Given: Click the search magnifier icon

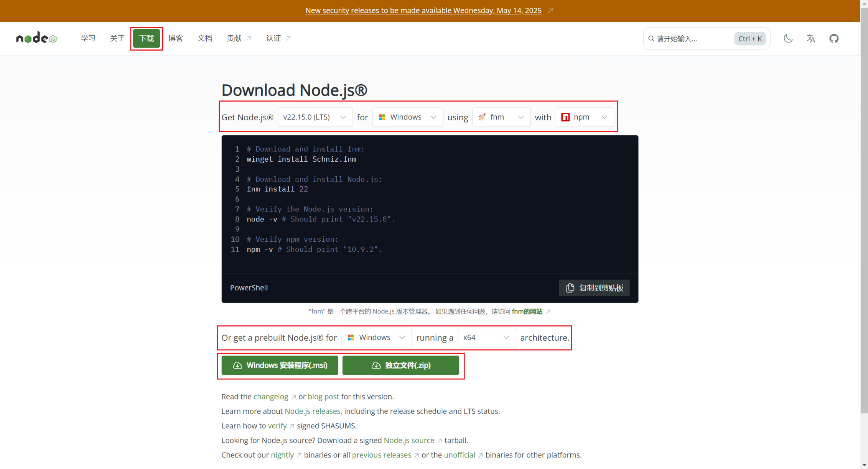Looking at the screenshot, I should coord(651,39).
